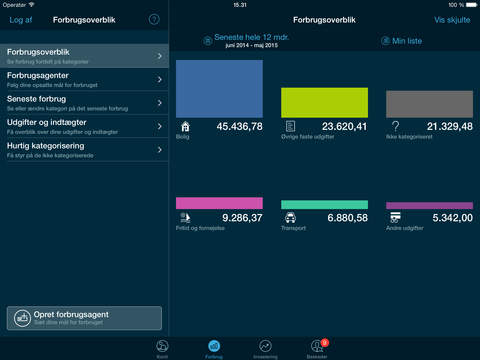The image size is (480, 360).
Task: Expand the Forbrugsagenter row chevron
Action: pyautogui.click(x=160, y=79)
